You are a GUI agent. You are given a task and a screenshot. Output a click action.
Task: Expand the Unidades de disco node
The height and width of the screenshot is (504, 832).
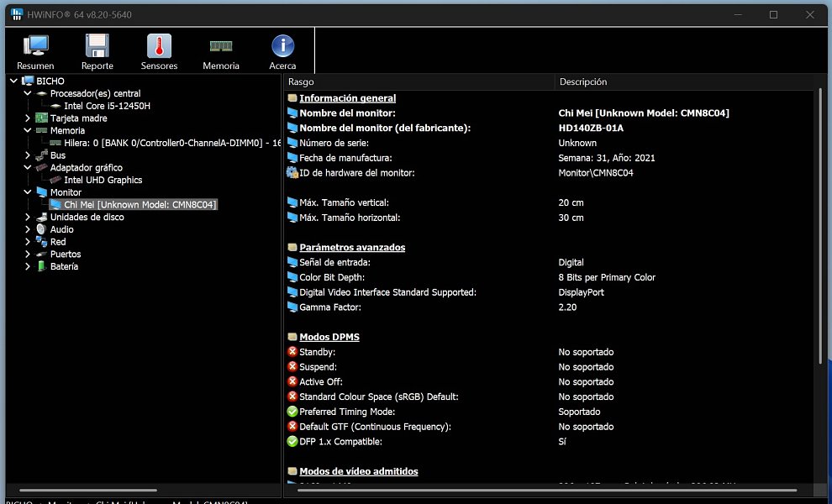click(28, 217)
